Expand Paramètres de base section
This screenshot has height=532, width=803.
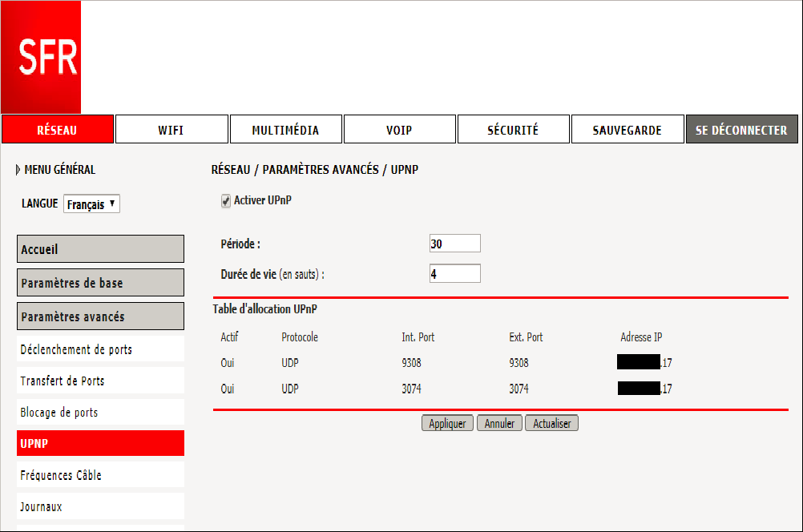pos(100,283)
